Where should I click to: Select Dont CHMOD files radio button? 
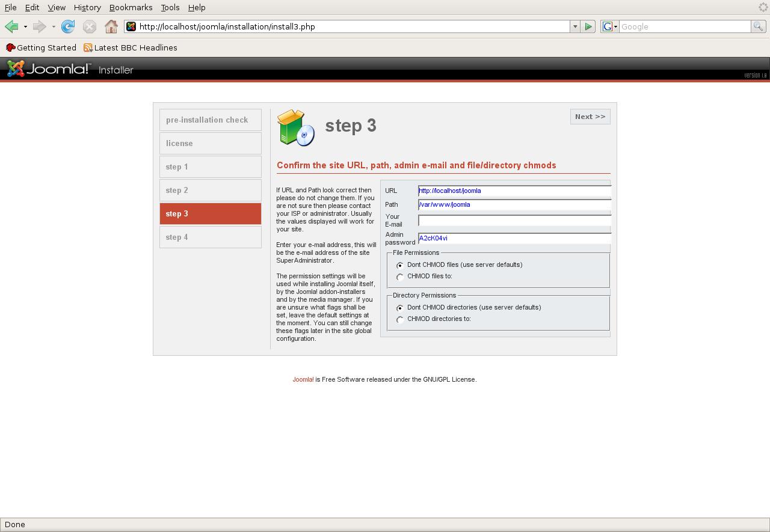click(400, 265)
